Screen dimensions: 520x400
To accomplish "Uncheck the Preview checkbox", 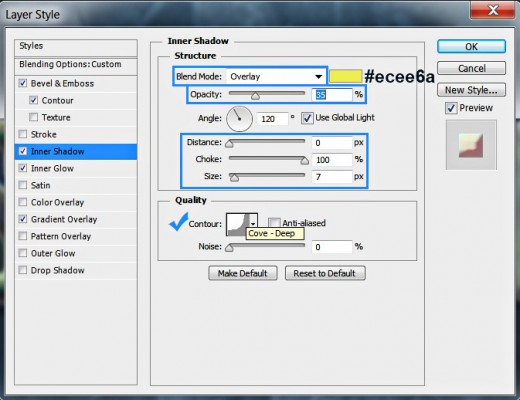I will [451, 108].
